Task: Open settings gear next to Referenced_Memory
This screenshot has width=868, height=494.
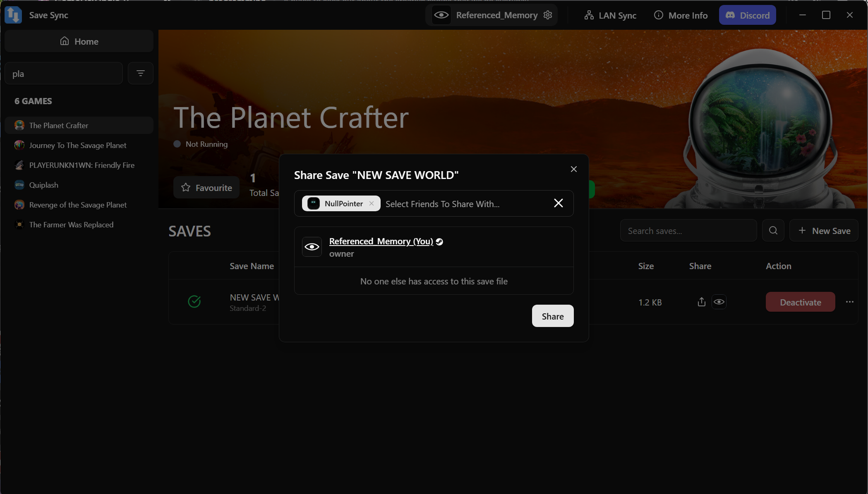Action: tap(548, 15)
